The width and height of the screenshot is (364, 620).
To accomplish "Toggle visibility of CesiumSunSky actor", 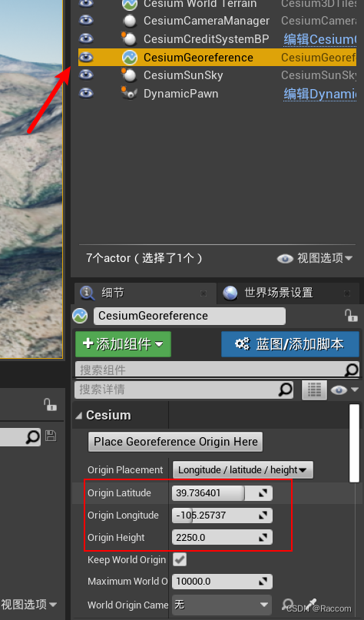I will pyautogui.click(x=86, y=75).
